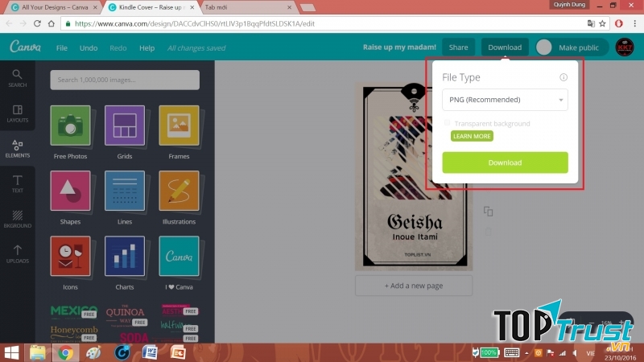The height and width of the screenshot is (362, 644).
Task: Switch to the Text sidebar tab
Action: pos(18,184)
